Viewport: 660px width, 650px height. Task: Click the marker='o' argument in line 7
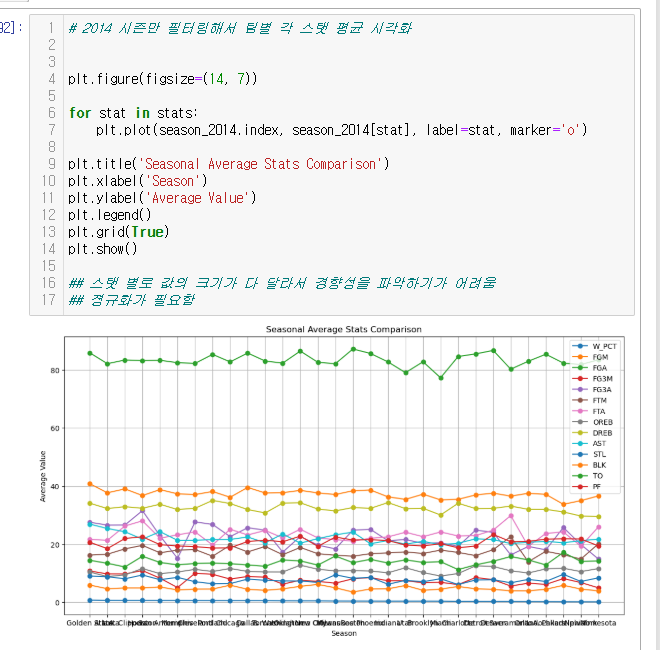pyautogui.click(x=545, y=130)
